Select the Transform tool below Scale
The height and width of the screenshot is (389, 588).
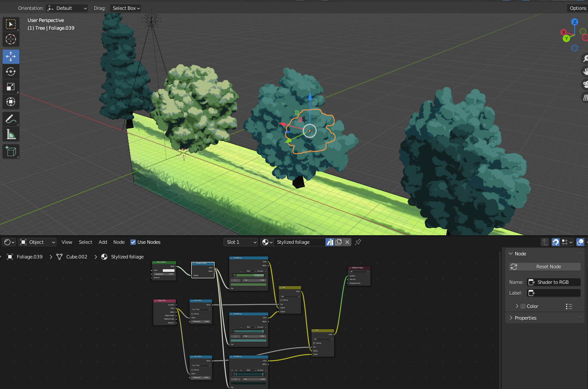tap(11, 102)
